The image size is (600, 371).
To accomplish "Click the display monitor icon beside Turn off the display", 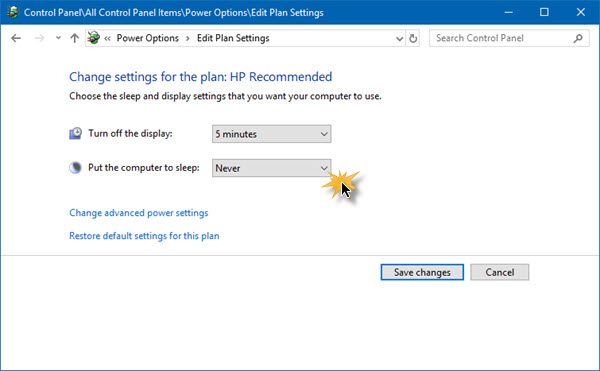I will coord(75,133).
